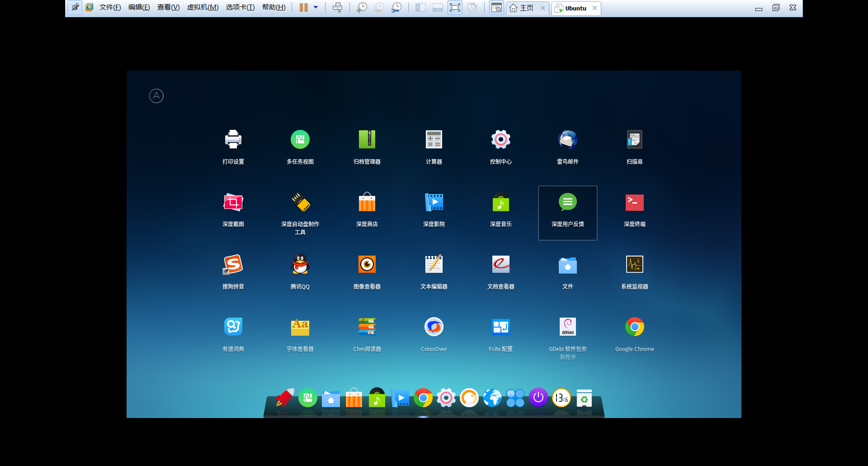The image size is (868, 466).
Task: Open Deepin Store from the dock
Action: (354, 398)
